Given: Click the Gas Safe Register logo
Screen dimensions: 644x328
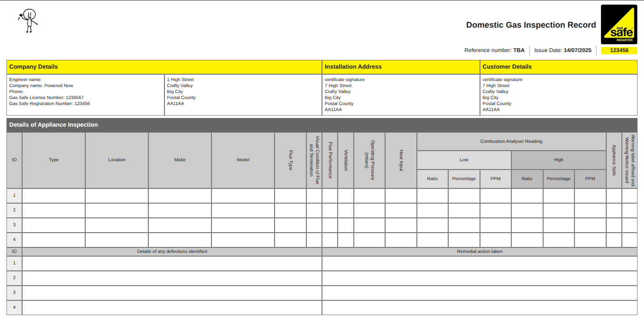Looking at the screenshot, I should (619, 24).
